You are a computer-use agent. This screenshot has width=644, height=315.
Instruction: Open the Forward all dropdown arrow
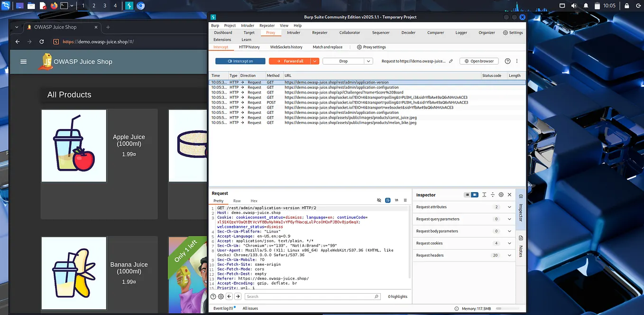pyautogui.click(x=314, y=61)
